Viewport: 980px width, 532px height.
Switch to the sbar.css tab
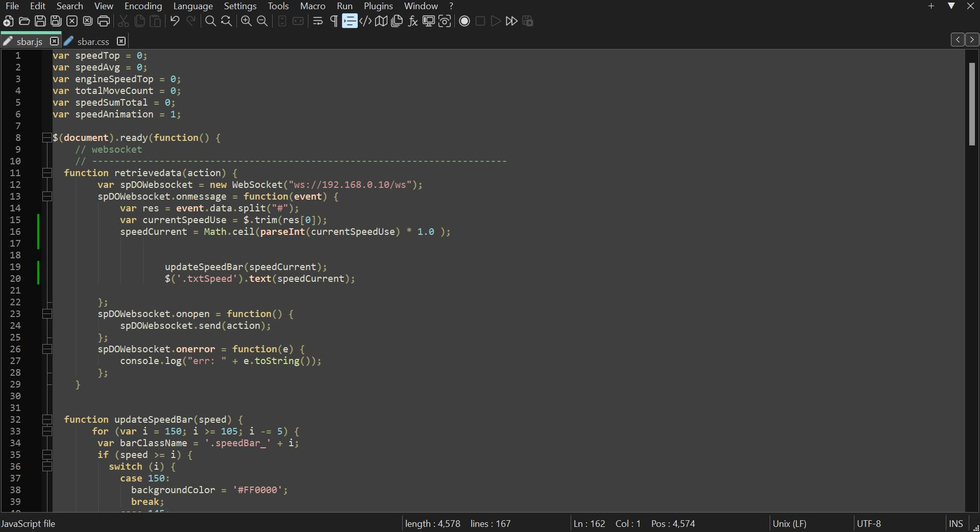tap(93, 41)
